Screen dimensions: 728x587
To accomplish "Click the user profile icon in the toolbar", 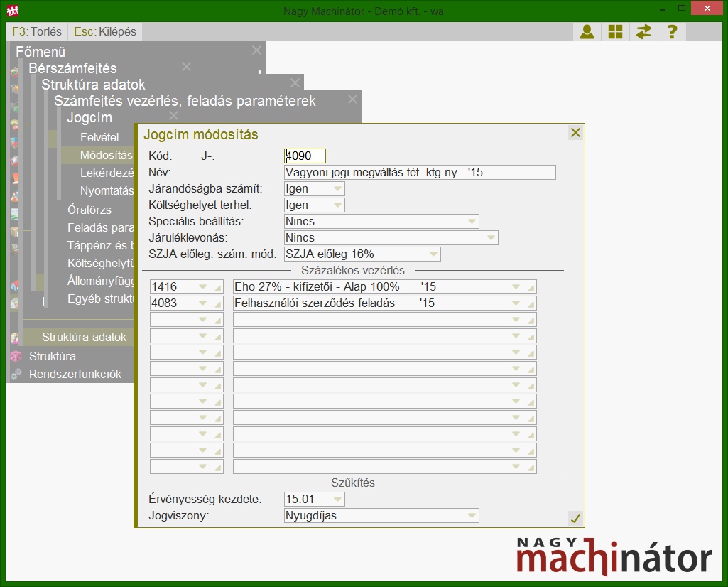I will tap(587, 32).
